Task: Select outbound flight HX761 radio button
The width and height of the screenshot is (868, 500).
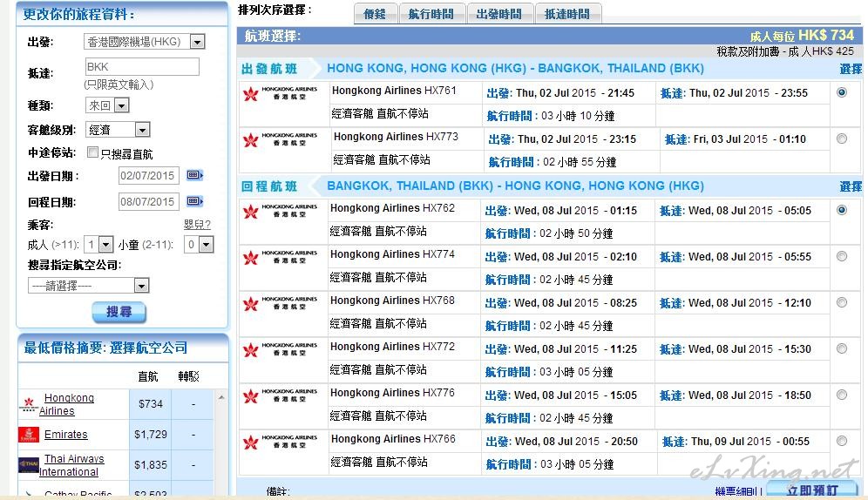Action: click(x=842, y=92)
